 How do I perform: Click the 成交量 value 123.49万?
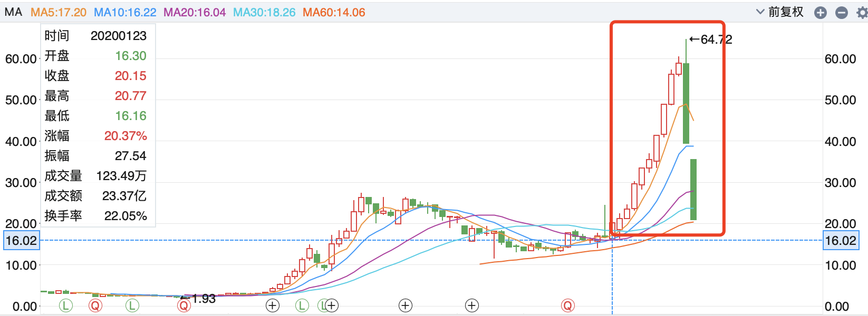point(122,176)
